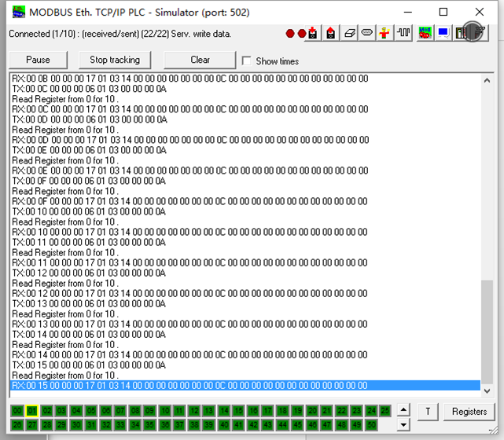Screen dimensions: 504x440
Task: Toggle station 33 indicator
Action: tap(120, 425)
